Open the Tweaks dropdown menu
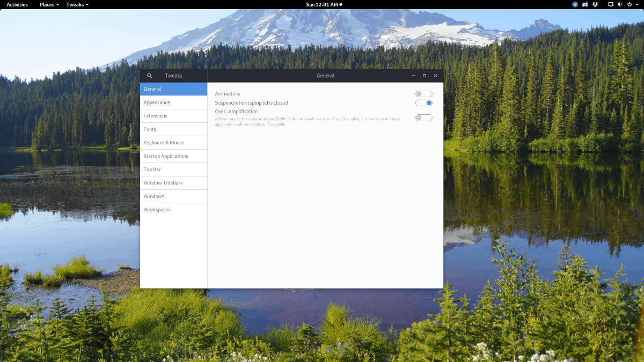The height and width of the screenshot is (362, 644). [77, 4]
